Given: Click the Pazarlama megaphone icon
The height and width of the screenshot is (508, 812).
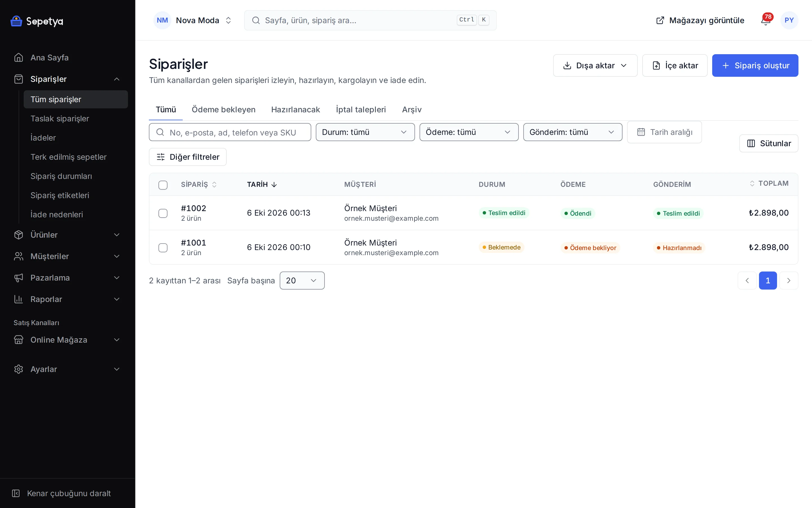Looking at the screenshot, I should tap(18, 277).
